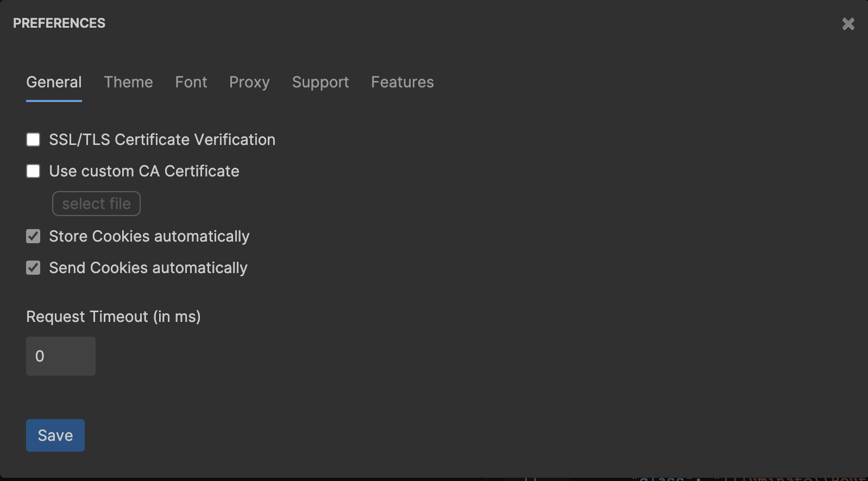Click the select file button
The height and width of the screenshot is (481, 868).
point(96,204)
